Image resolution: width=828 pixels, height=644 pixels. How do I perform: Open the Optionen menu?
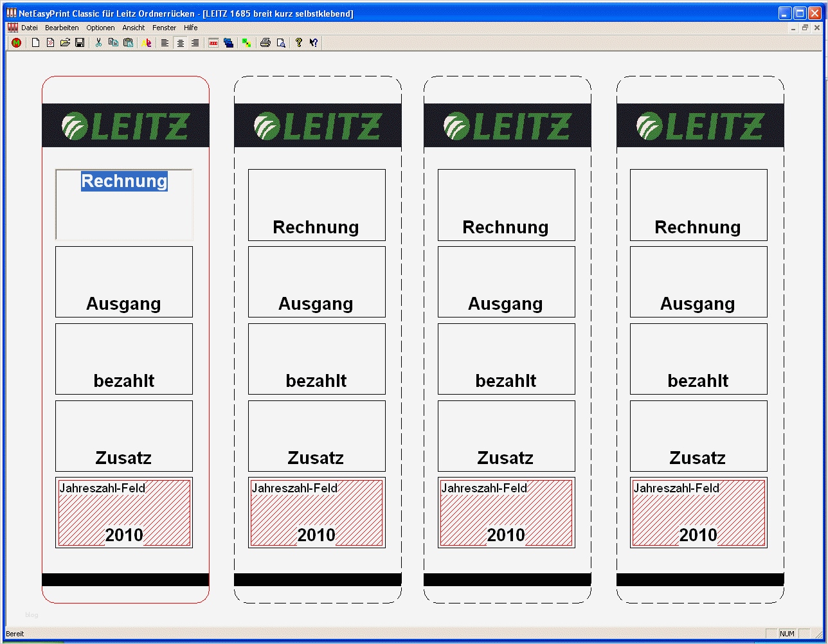pos(100,28)
